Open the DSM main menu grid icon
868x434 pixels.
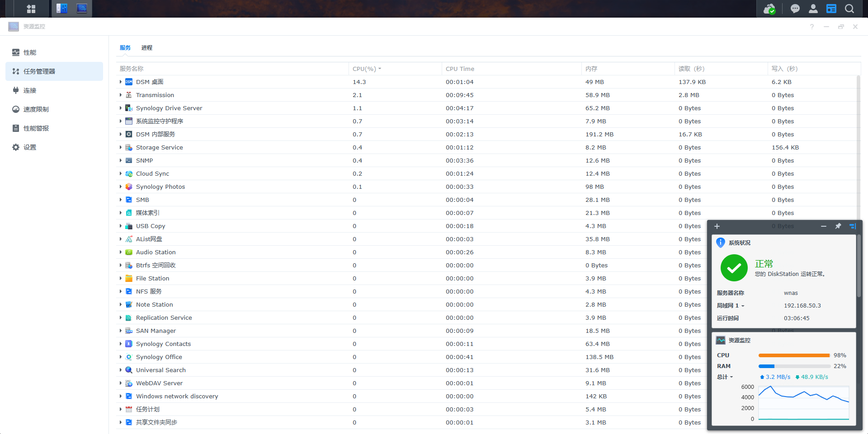(x=31, y=9)
